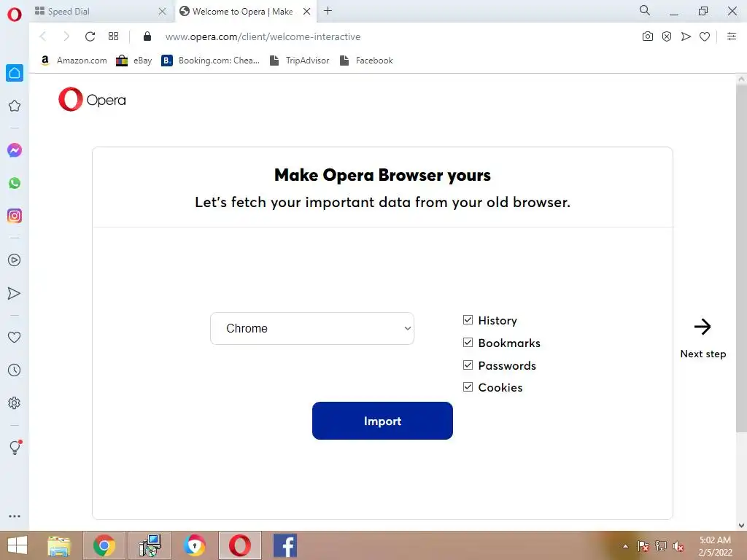Open the Opera main menu logo
747x560 pixels.
click(x=15, y=15)
